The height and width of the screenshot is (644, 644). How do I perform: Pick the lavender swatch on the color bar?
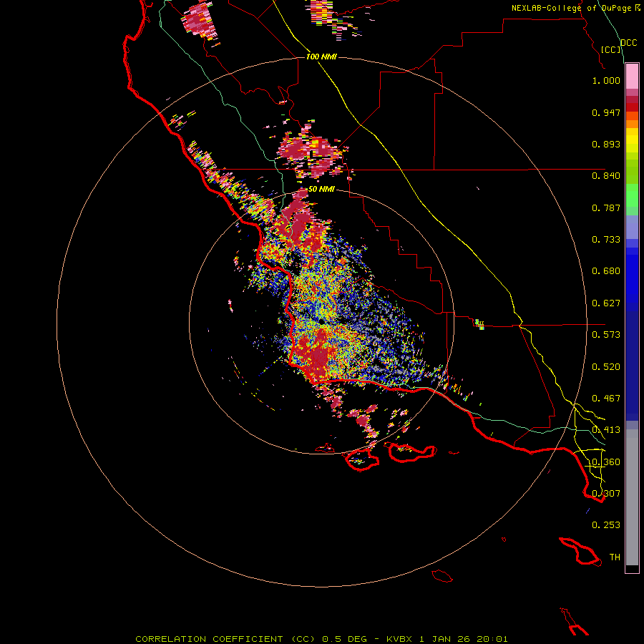coord(632,227)
